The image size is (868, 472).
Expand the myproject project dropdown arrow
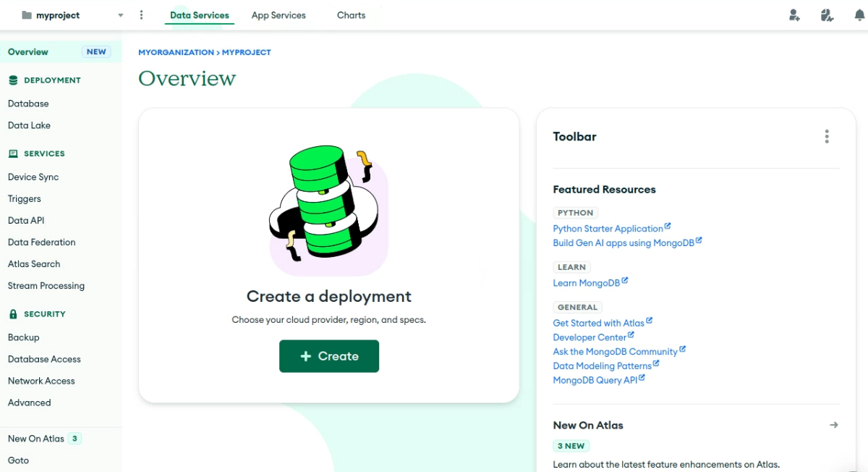pos(120,15)
